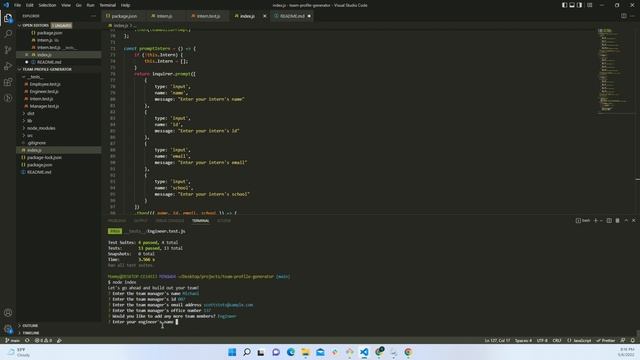Click the kill terminal trash icon
The width and height of the screenshot is (640, 360).
pyautogui.click(x=618, y=220)
